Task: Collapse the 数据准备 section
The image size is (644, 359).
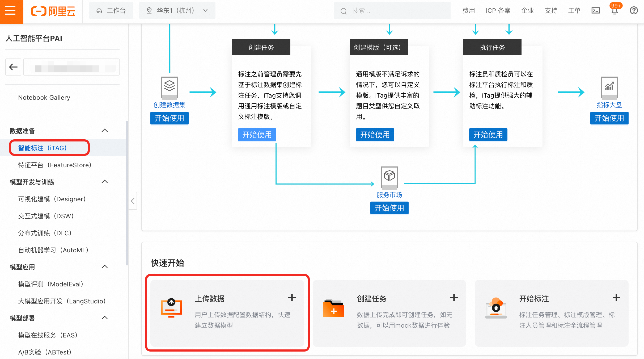Action: click(105, 131)
